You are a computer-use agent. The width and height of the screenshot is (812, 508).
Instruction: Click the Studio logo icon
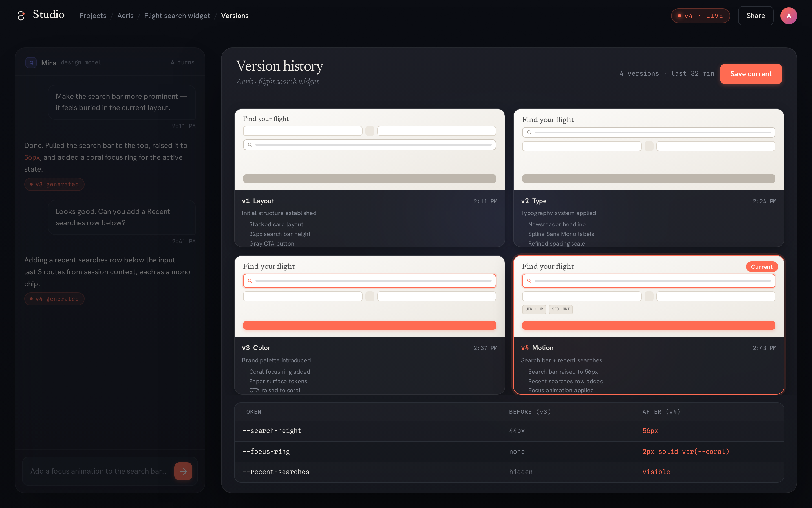[21, 16]
